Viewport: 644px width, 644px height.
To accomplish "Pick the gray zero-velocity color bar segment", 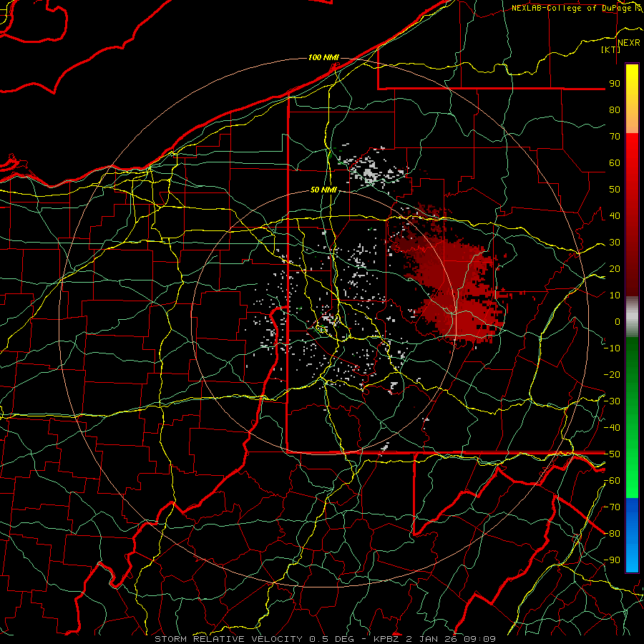I will tap(632, 317).
